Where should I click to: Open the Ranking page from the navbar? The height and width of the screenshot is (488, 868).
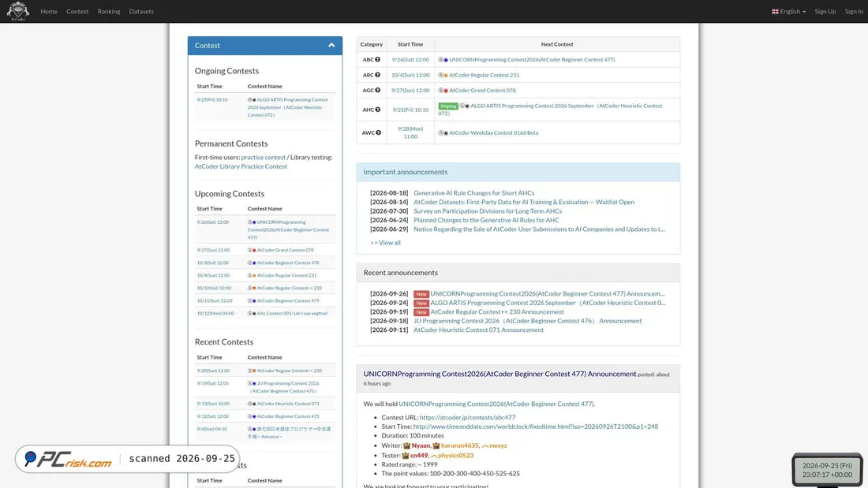tap(109, 11)
